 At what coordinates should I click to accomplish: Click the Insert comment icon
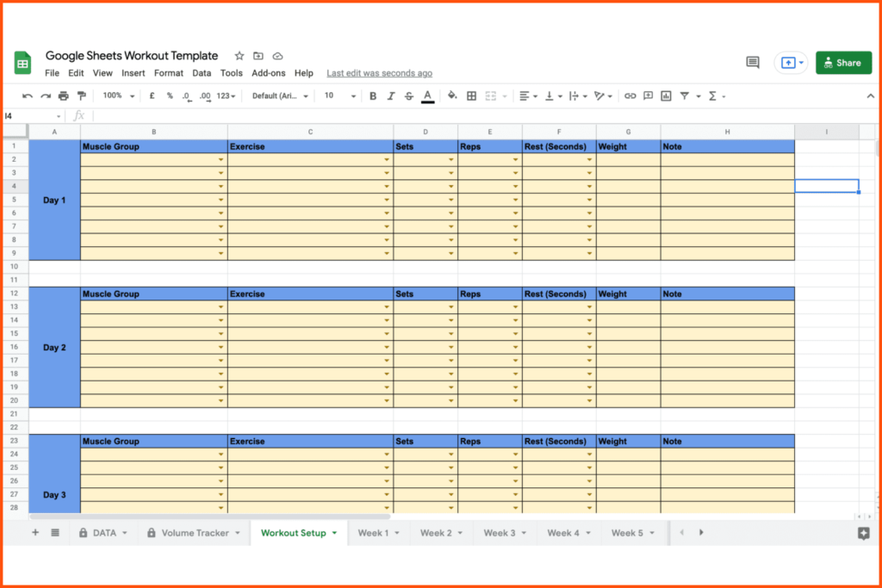[x=649, y=96]
